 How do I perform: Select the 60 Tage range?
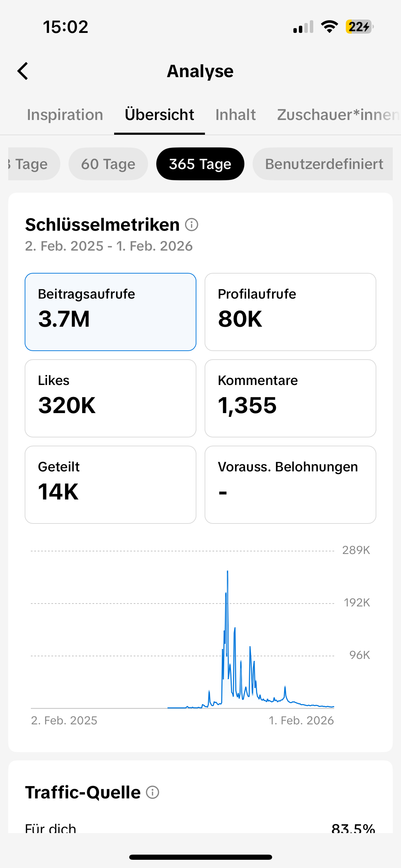(108, 164)
